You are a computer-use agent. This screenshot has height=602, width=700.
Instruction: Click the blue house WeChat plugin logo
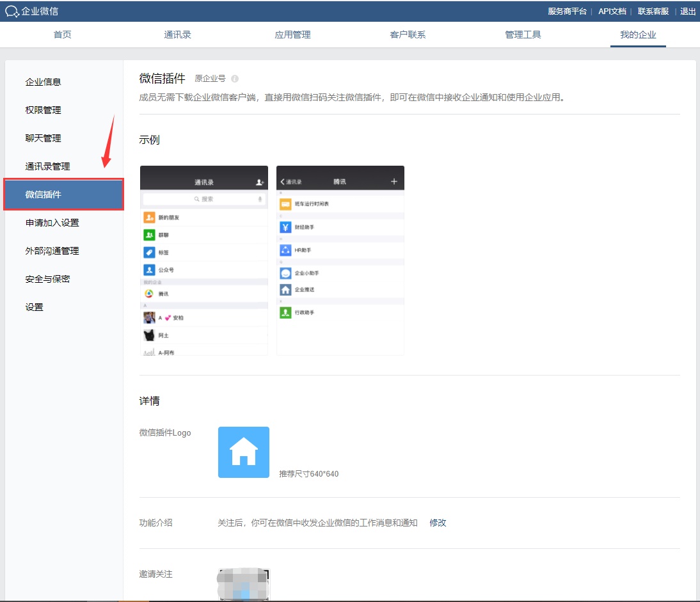(x=243, y=452)
